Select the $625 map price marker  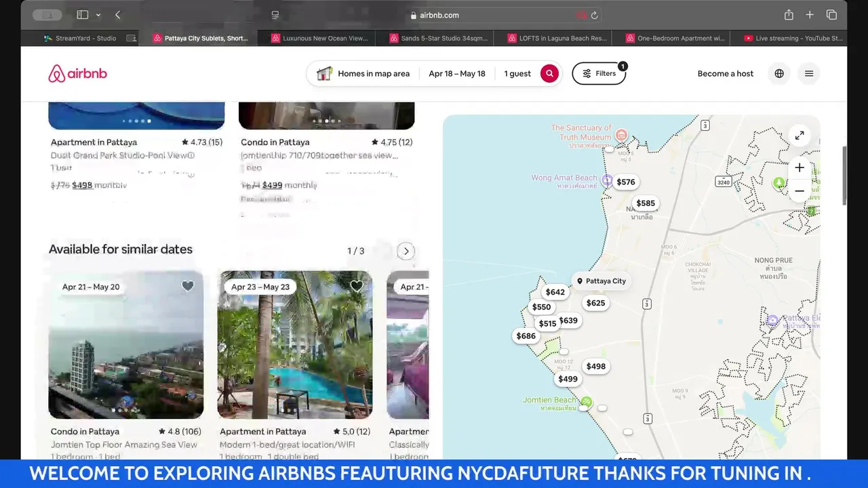(x=595, y=303)
